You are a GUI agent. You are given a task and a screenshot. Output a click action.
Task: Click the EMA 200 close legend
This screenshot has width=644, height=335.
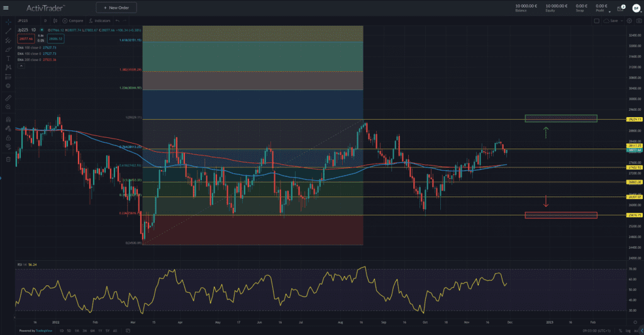click(36, 60)
